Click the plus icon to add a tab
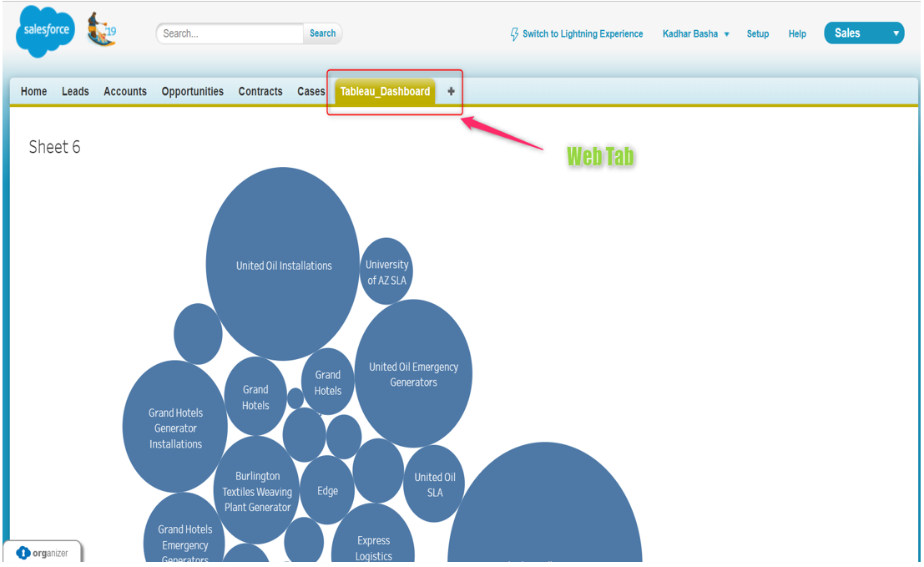Screen dimensions: 924x567 pyautogui.click(x=450, y=91)
